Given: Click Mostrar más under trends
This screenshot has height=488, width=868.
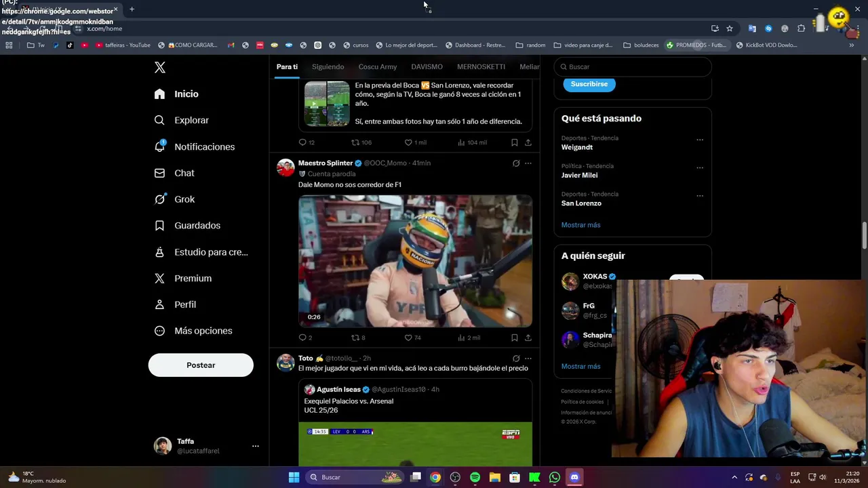Looking at the screenshot, I should [580, 225].
